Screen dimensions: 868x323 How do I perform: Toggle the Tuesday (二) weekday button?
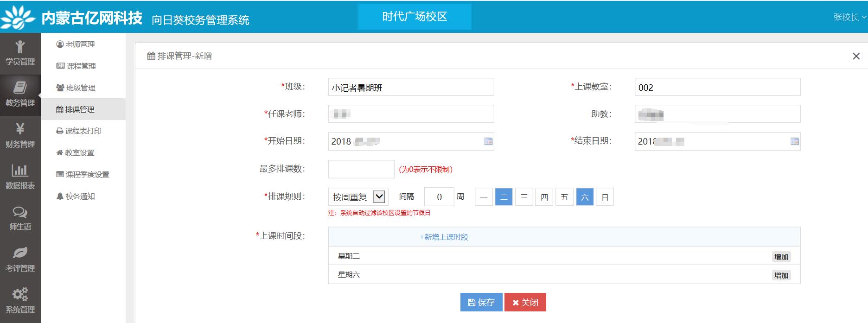click(504, 197)
